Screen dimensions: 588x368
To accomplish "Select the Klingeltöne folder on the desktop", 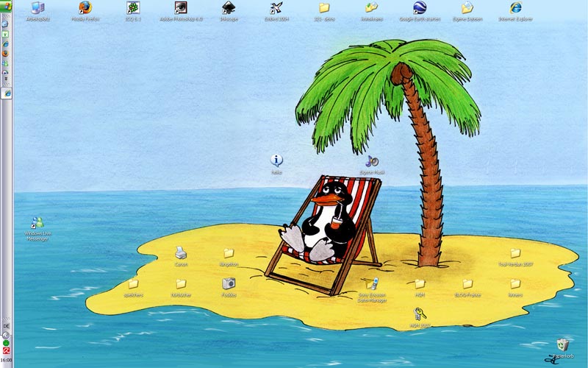I will coord(229,253).
